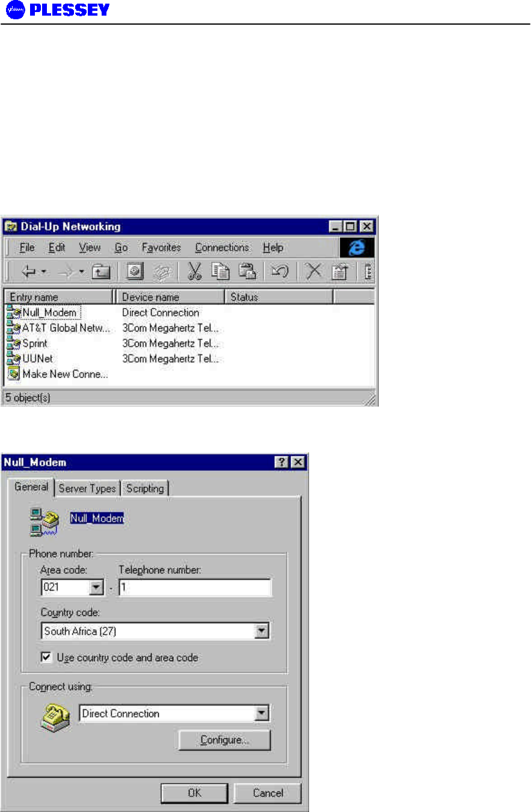The image size is (531, 812).
Task: Click the greyed Dial toolbar icon
Action: [162, 272]
